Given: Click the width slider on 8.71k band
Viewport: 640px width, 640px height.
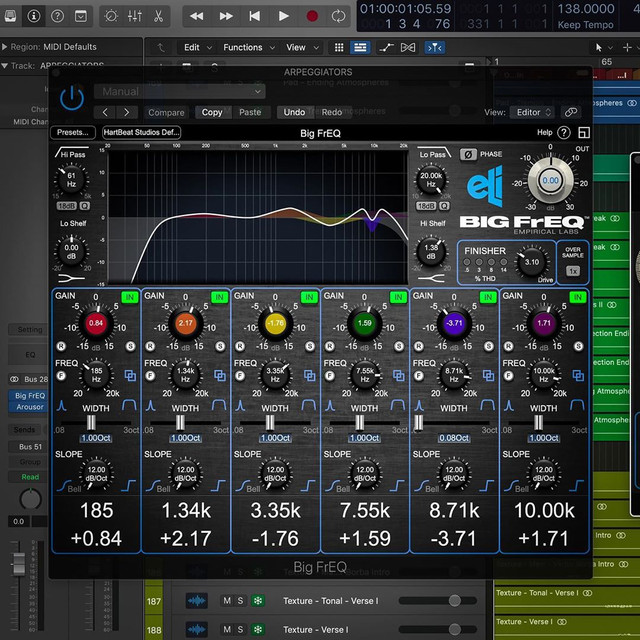Looking at the screenshot, I should coord(418,422).
